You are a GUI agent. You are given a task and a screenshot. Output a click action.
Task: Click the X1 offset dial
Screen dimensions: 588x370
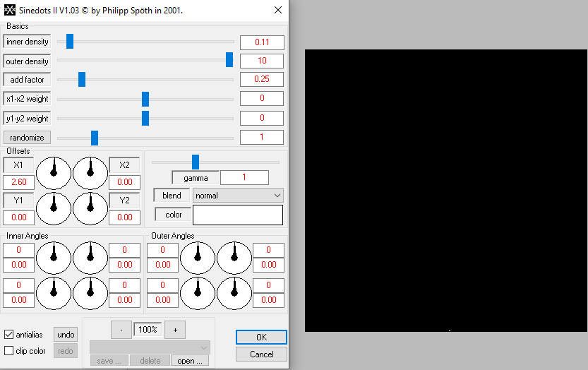point(54,174)
